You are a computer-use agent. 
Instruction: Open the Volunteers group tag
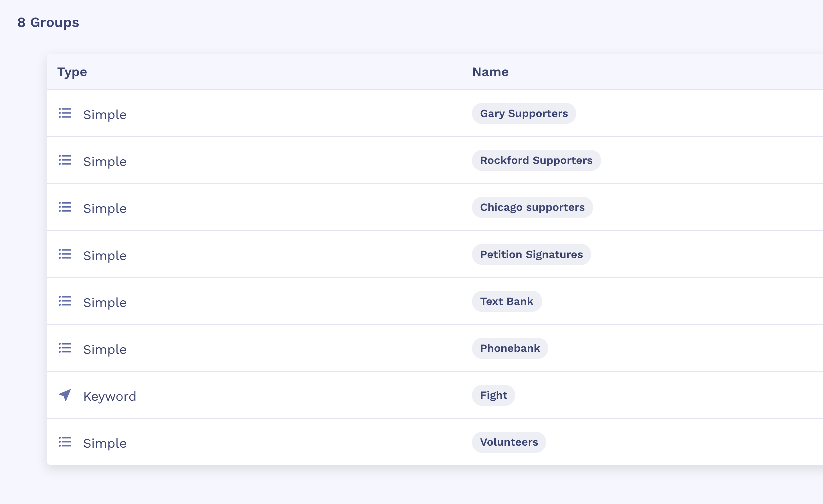tap(509, 442)
